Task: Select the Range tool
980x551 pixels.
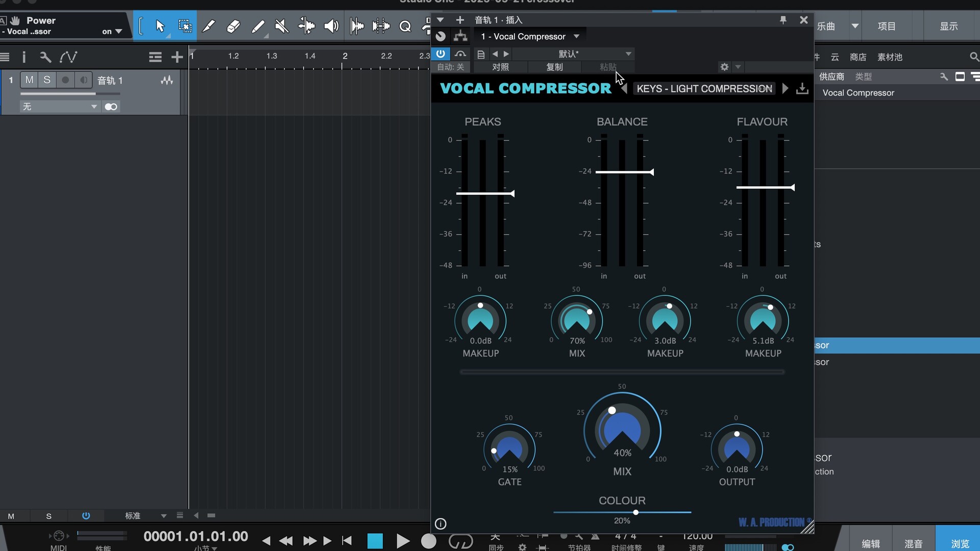Action: point(185,26)
